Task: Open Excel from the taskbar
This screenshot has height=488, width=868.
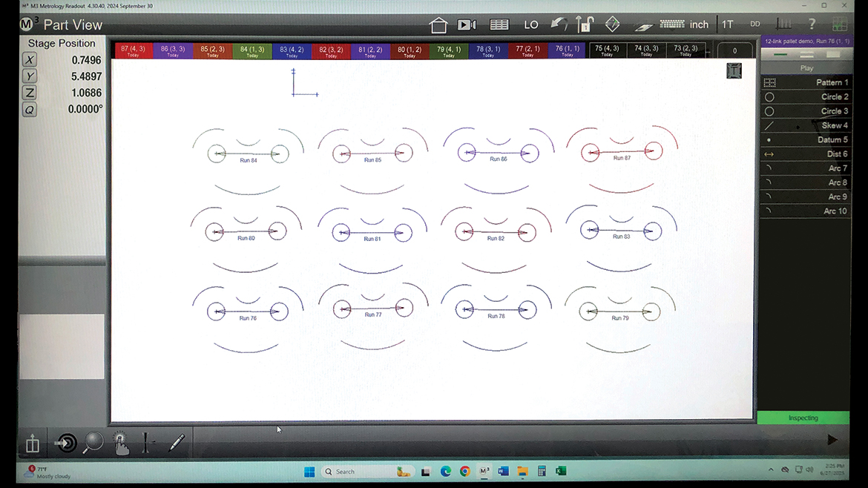Action: click(561, 472)
